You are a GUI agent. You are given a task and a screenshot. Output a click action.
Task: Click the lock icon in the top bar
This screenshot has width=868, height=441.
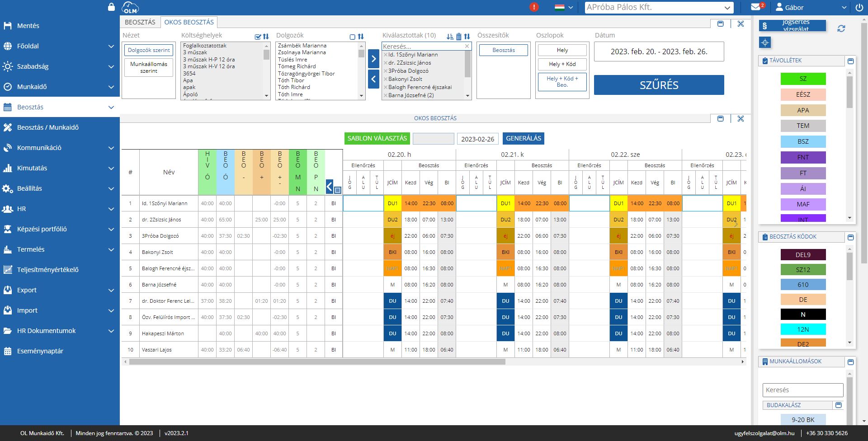pyautogui.click(x=111, y=7)
